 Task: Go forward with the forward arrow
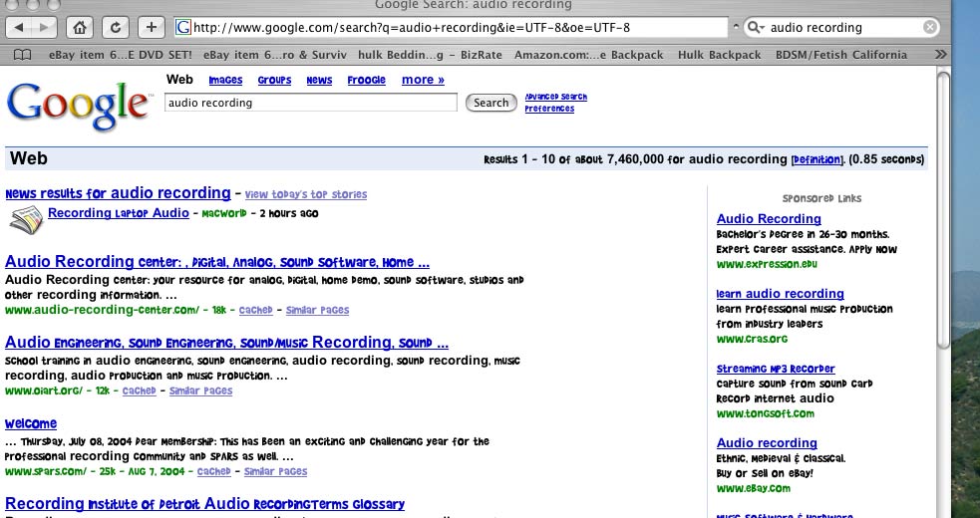pos(44,28)
